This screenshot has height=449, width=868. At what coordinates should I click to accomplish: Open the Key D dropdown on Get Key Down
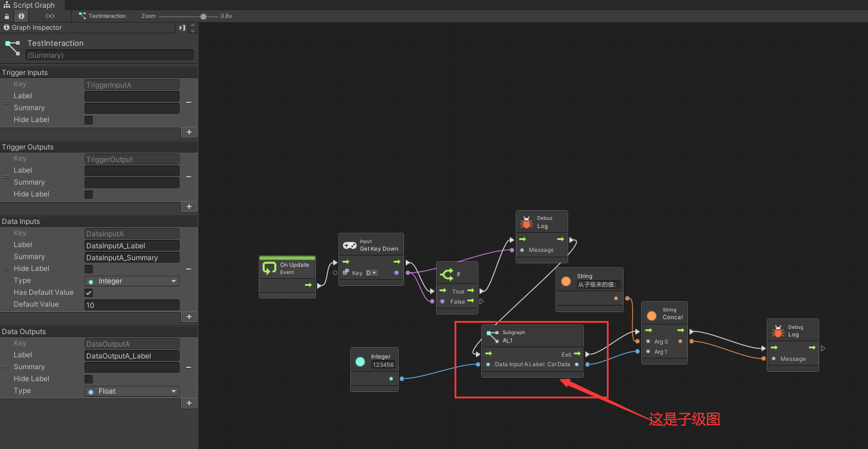tap(371, 273)
